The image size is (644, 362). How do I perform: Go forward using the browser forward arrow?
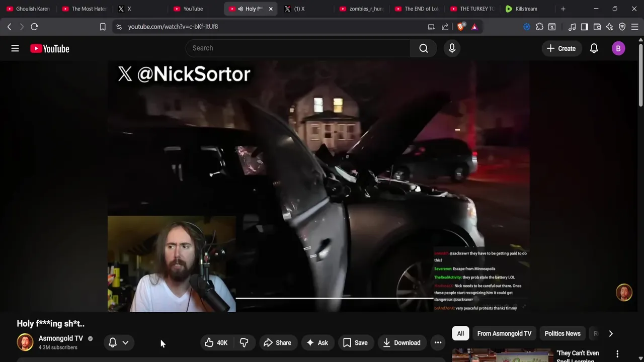(x=22, y=27)
